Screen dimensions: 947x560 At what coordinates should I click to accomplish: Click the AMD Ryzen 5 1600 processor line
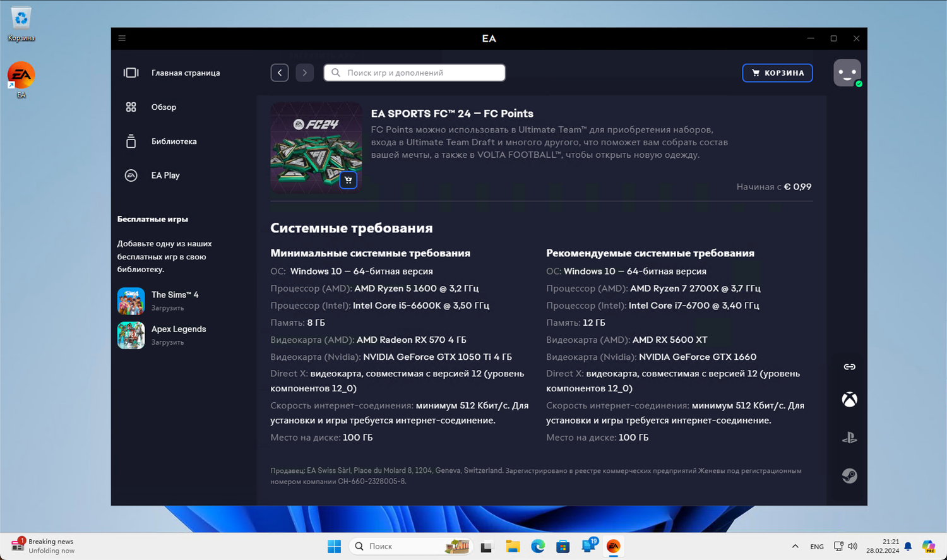point(374,289)
